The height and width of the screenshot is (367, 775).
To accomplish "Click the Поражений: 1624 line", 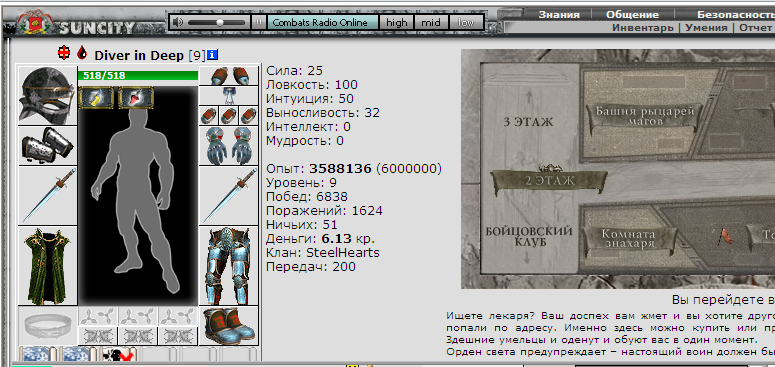I will coord(324,211).
